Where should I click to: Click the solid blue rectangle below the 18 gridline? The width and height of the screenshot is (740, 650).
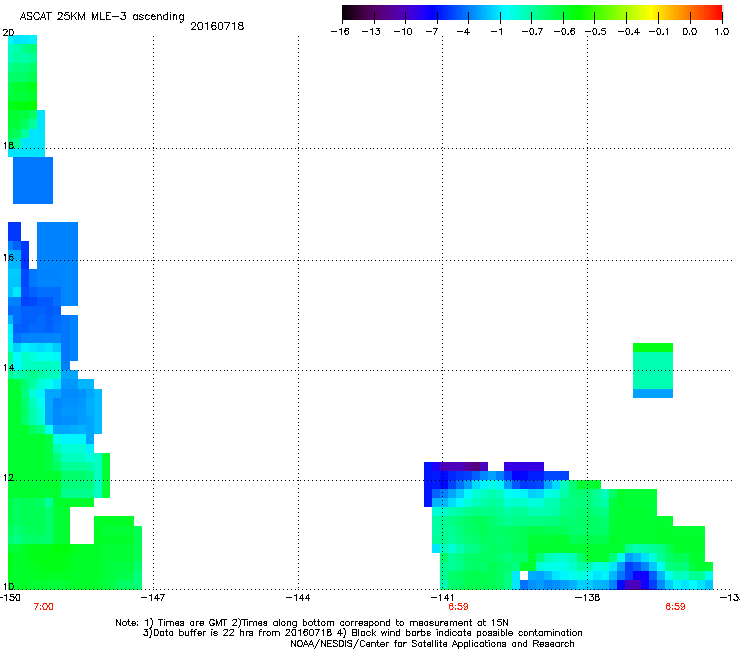(x=33, y=180)
